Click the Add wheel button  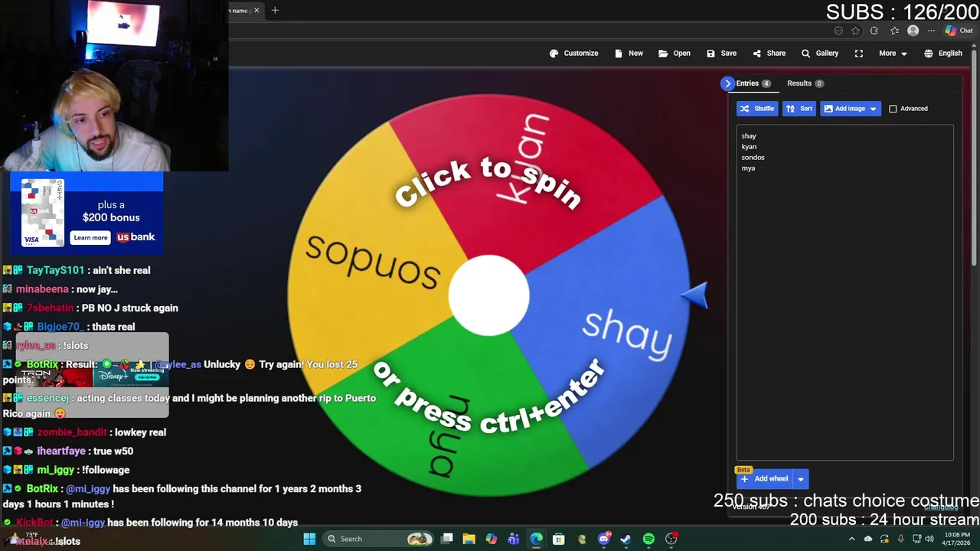(764, 479)
